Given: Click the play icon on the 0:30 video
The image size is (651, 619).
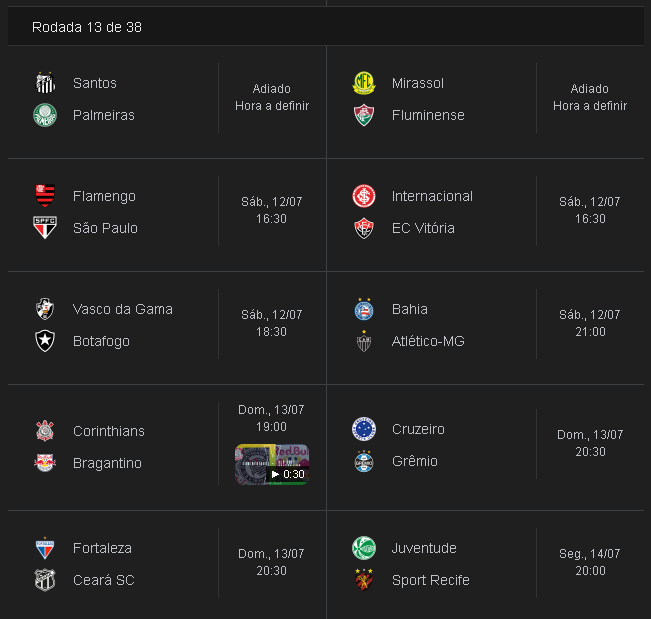Looking at the screenshot, I should tap(275, 474).
